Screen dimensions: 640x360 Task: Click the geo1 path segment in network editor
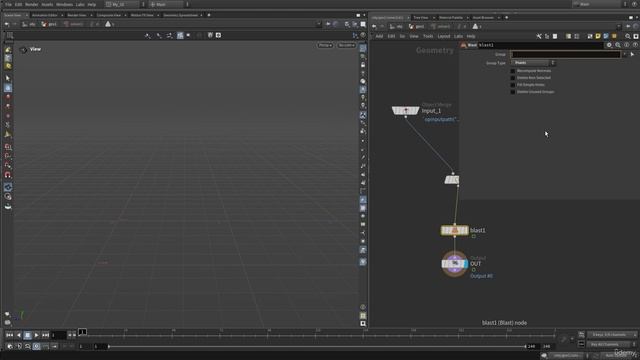(x=417, y=27)
